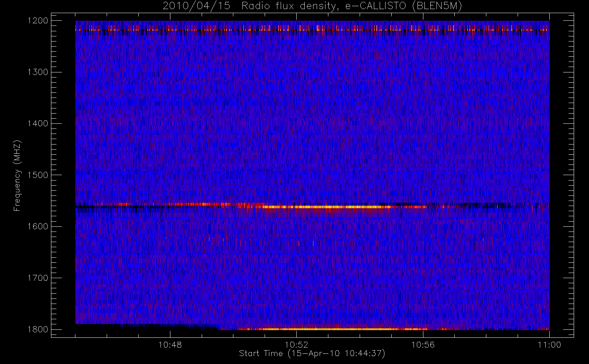The height and width of the screenshot is (364, 589).
Task: Click the red-yellow interference stripe near 1215 MHz
Action: [312, 28]
